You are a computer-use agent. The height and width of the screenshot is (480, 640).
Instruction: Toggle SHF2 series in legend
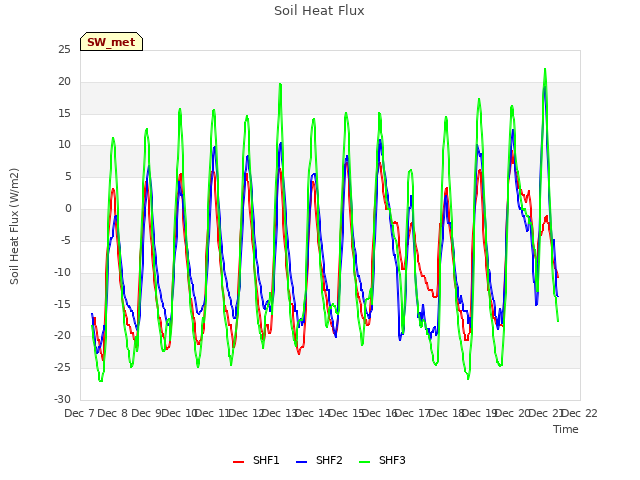coord(319,460)
